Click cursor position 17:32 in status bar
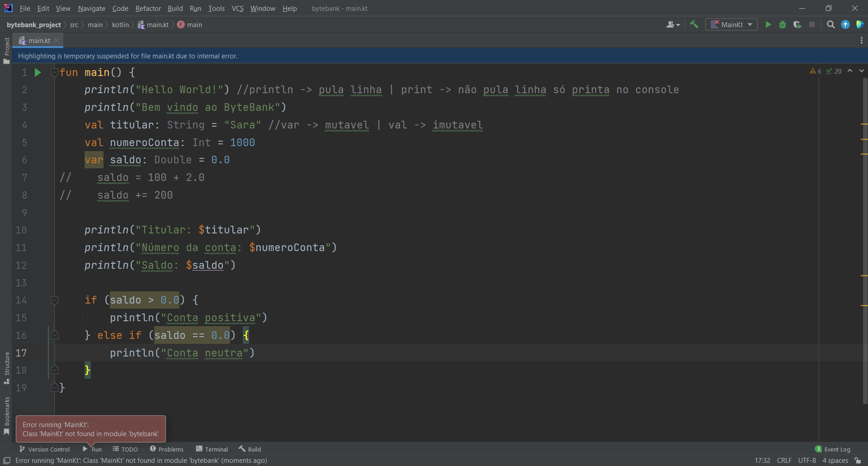 coord(762,461)
